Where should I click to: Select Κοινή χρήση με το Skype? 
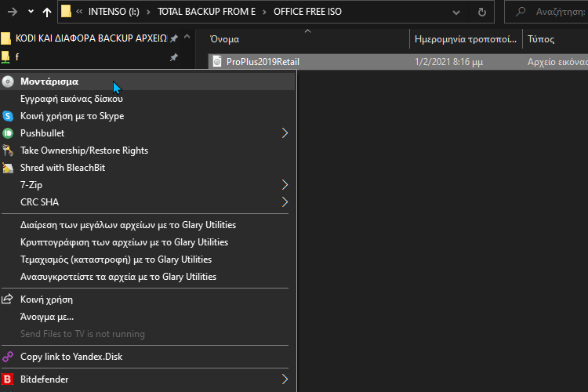(x=147, y=116)
